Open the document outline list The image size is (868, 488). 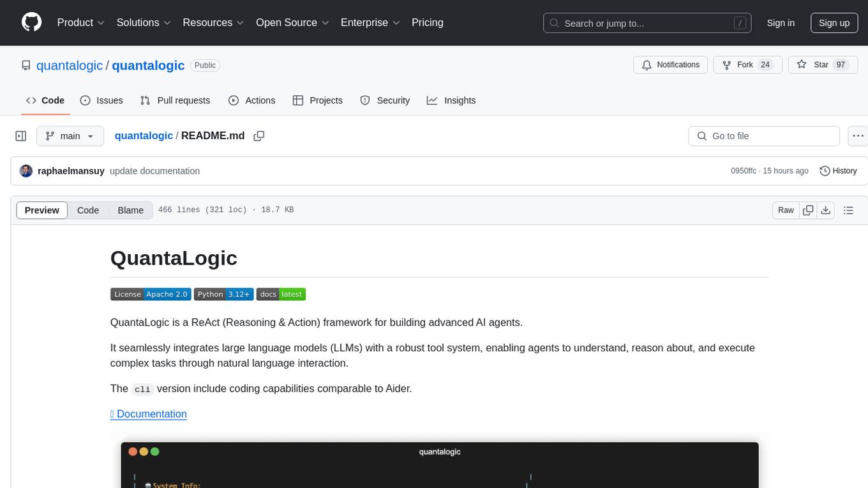click(848, 210)
